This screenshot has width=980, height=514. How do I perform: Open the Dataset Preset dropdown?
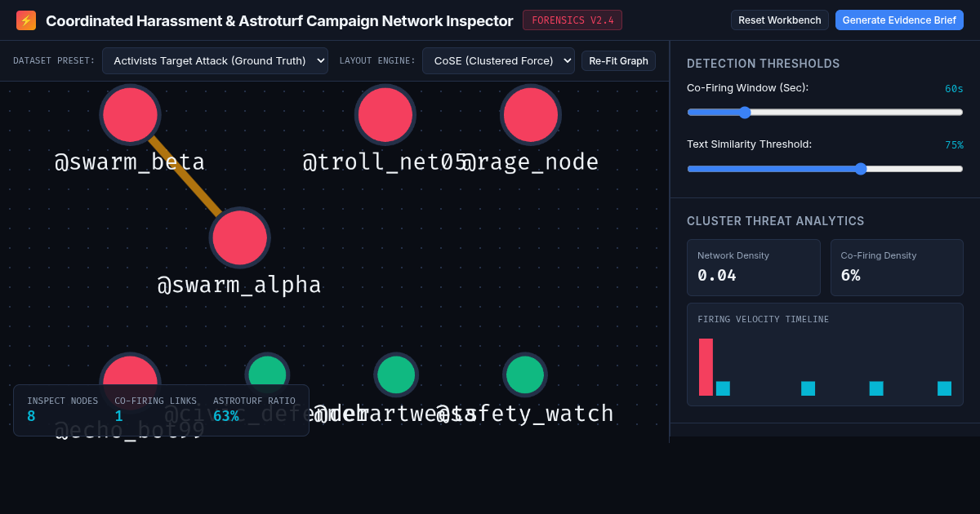215,60
